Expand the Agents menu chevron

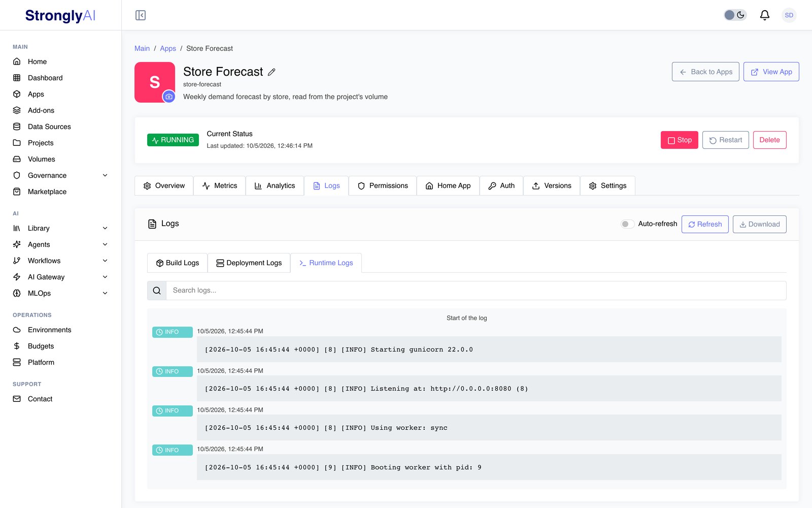pyautogui.click(x=105, y=244)
